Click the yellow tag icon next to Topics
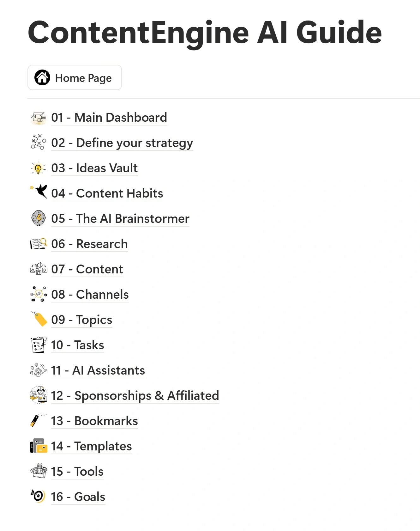The image size is (420, 531). point(38,320)
